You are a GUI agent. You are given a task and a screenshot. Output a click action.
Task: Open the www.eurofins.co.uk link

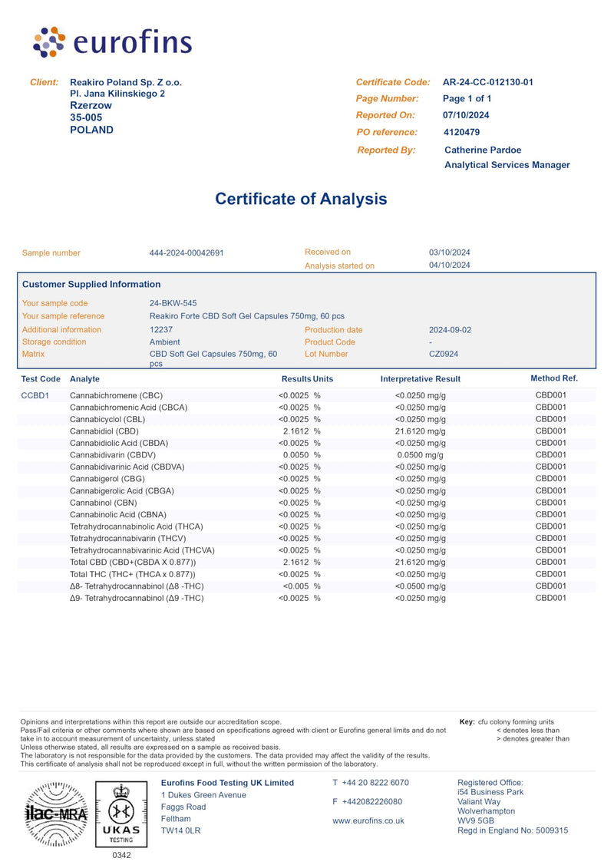[368, 821]
